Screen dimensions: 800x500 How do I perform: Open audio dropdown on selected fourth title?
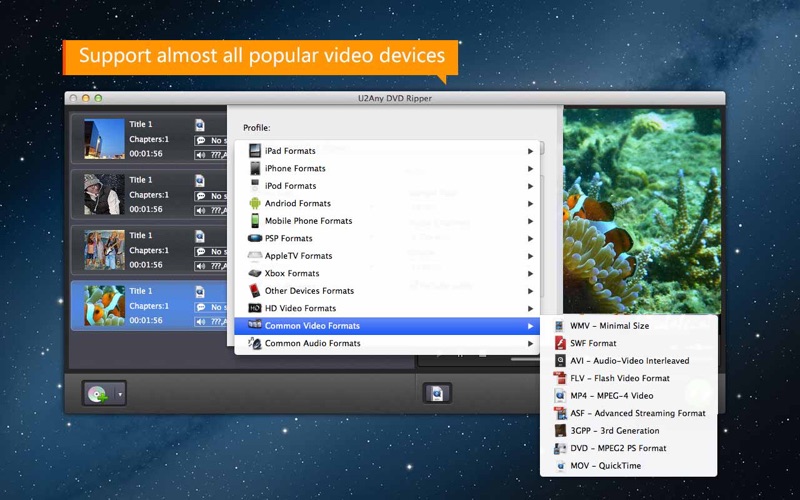point(211,321)
